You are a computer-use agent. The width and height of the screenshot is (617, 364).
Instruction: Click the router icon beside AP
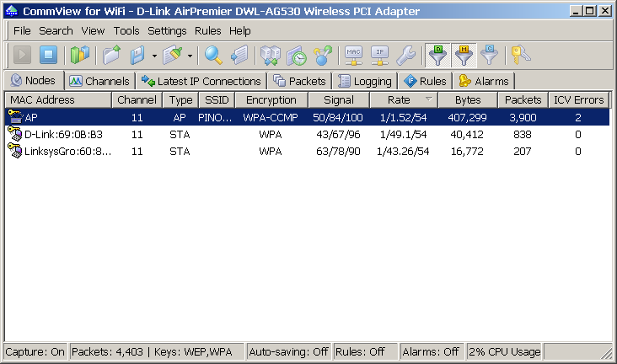tap(15, 117)
